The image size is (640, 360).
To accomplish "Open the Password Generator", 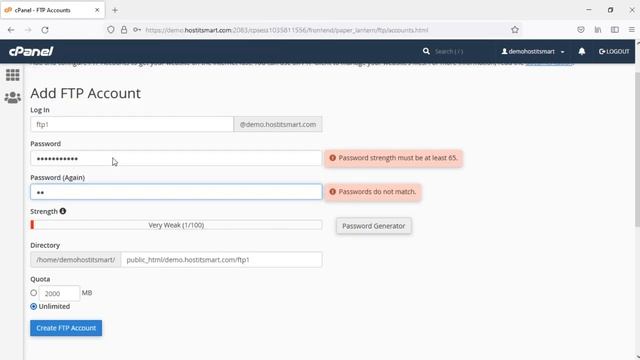I will tap(373, 226).
